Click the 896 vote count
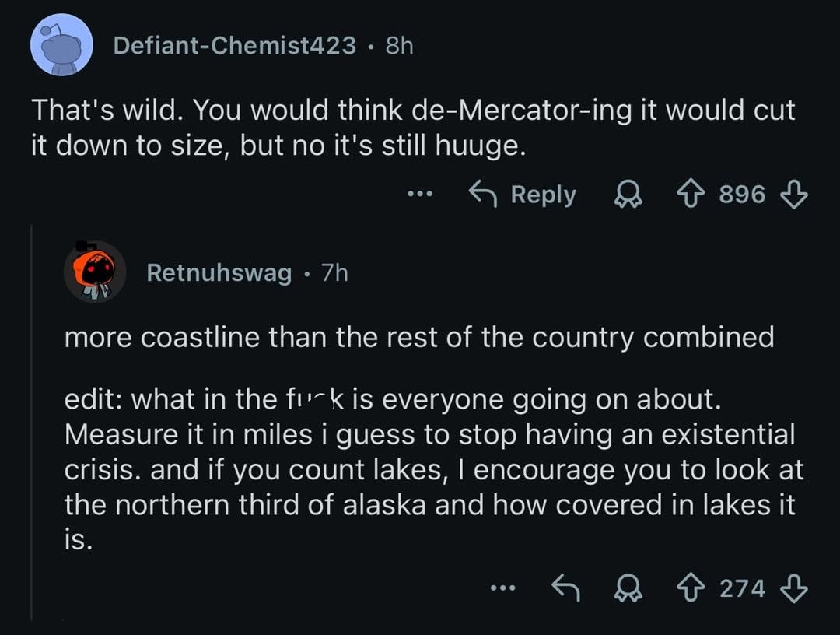Viewport: 840px width, 635px height. [743, 195]
